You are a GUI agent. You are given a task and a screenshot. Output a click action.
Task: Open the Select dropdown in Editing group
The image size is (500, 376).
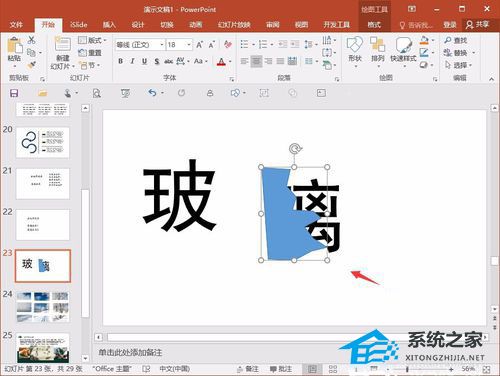[x=459, y=65]
